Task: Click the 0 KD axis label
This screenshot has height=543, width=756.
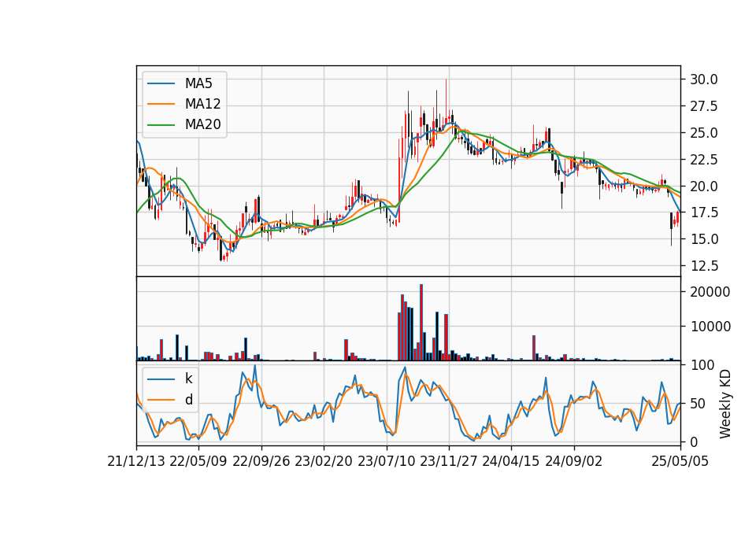Action: point(694,441)
